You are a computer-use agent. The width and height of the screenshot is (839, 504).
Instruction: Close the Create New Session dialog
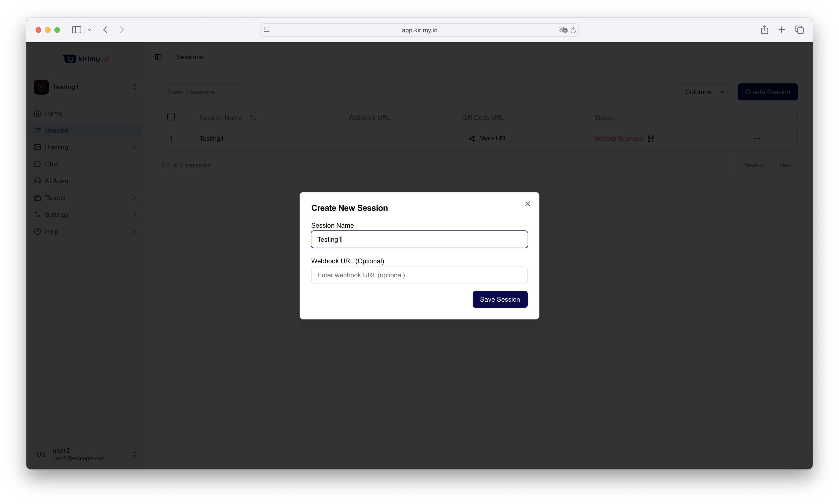click(x=527, y=204)
